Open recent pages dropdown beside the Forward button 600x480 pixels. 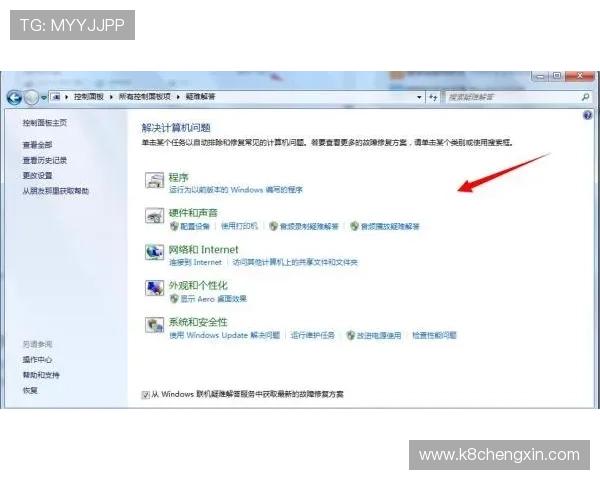[44, 98]
